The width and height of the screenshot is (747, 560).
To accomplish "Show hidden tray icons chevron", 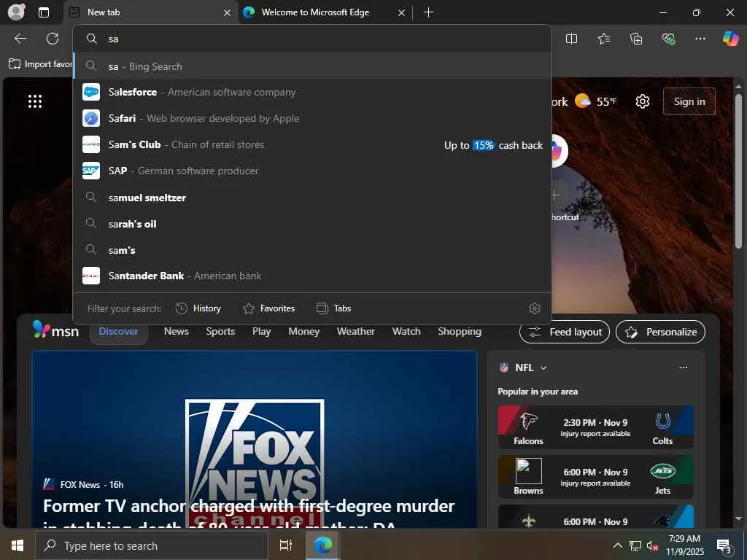I will (x=617, y=545).
